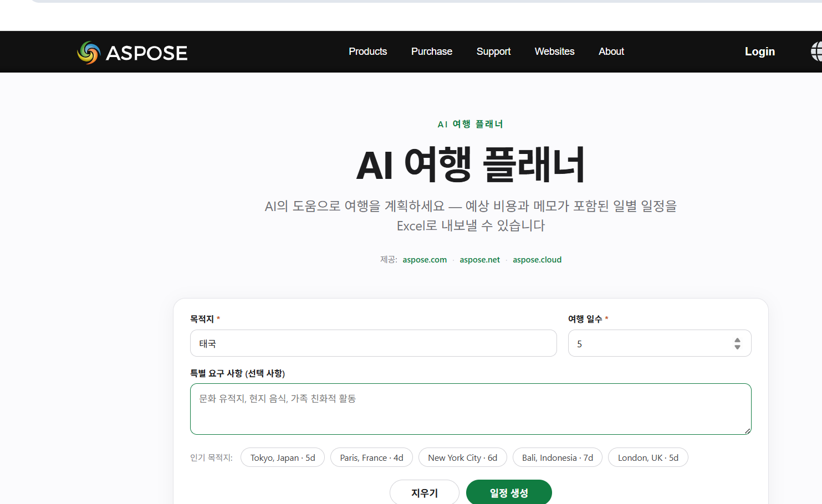Click the 제공: label text
Screen dimensions: 822x504
(x=389, y=260)
